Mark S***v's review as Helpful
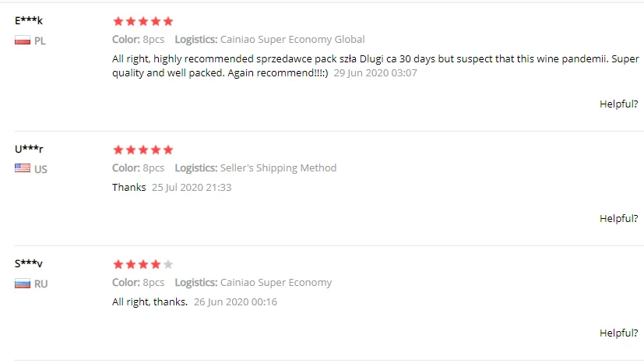Screen dimensions: 644x363 pos(618,333)
